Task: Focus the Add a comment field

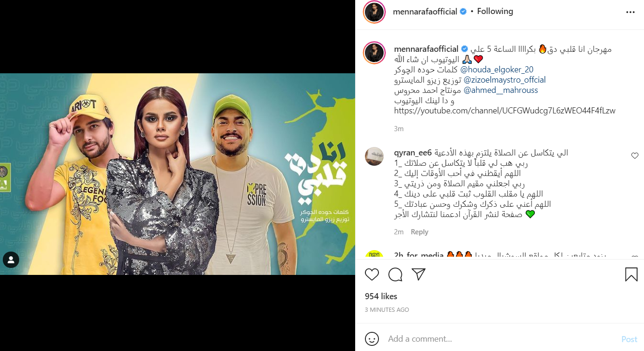Action: [499, 339]
